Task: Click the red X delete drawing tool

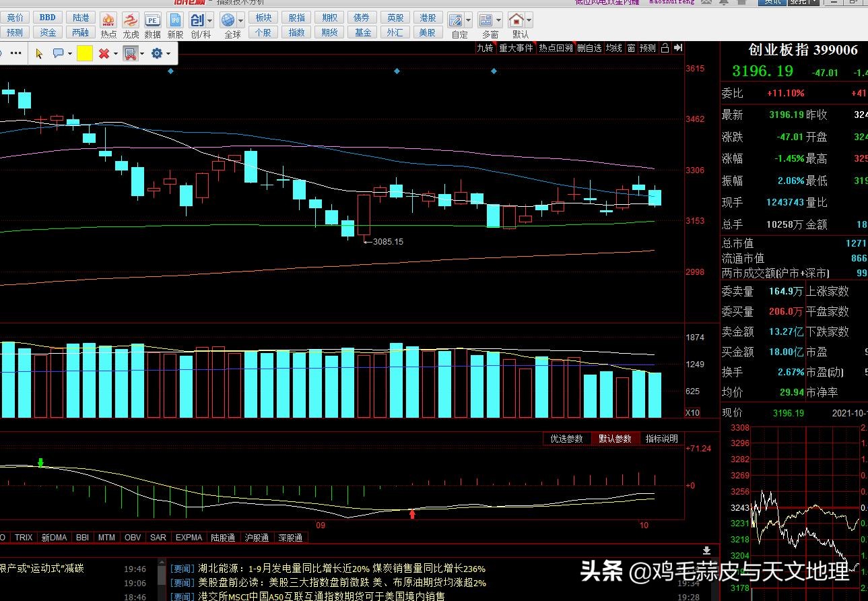Action: click(104, 53)
